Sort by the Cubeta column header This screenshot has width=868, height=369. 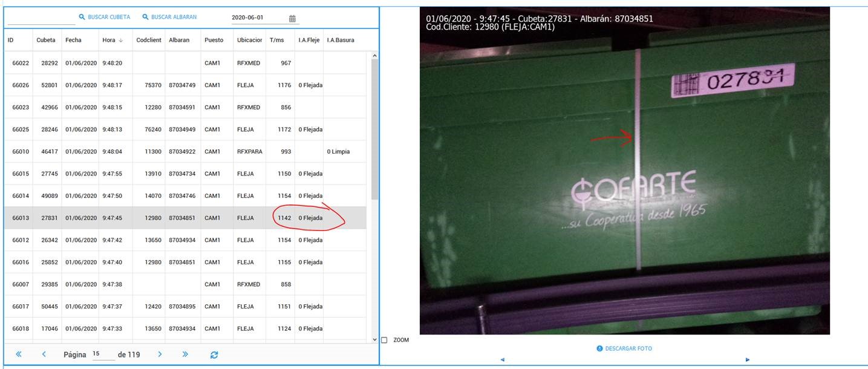click(47, 41)
